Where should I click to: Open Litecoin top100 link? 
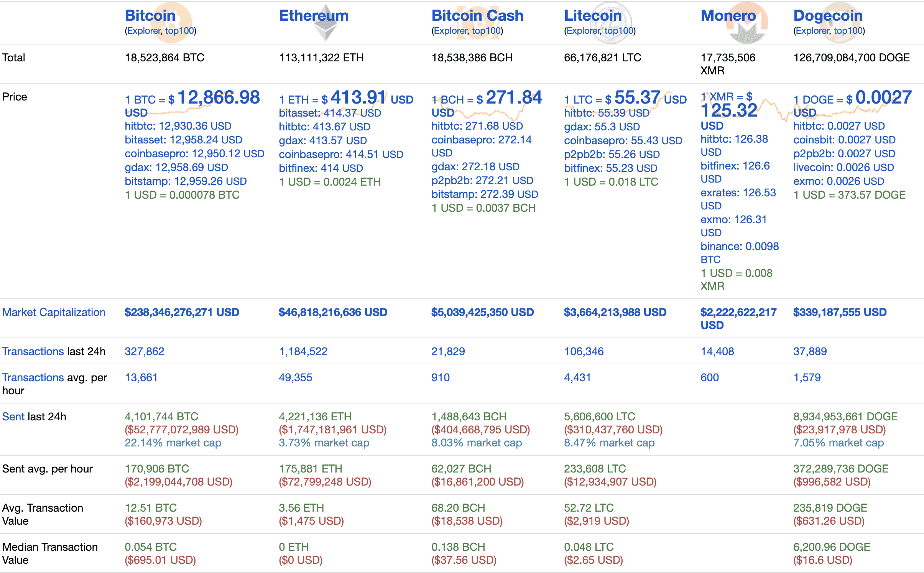619,31
